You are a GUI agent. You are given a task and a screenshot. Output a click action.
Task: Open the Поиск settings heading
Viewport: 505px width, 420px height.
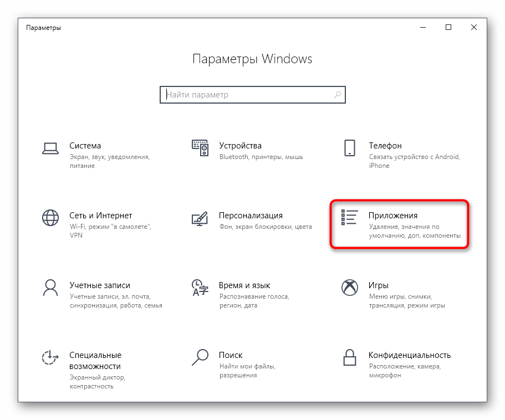coord(231,355)
